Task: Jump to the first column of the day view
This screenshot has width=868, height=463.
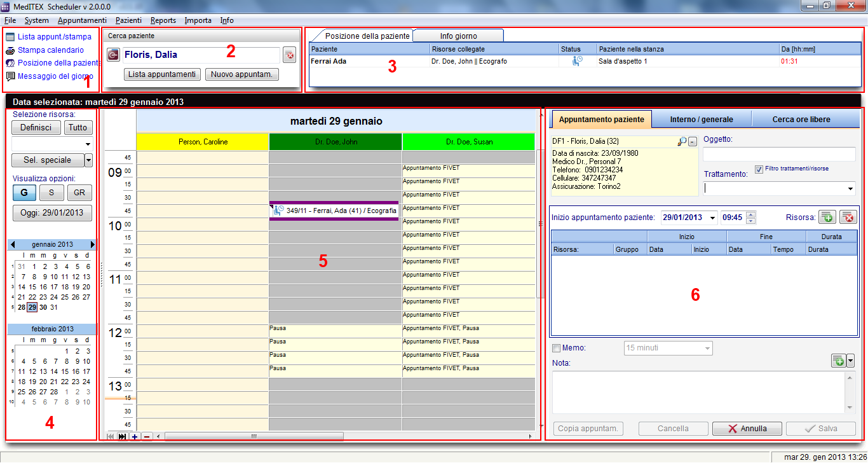Action: 111,437
